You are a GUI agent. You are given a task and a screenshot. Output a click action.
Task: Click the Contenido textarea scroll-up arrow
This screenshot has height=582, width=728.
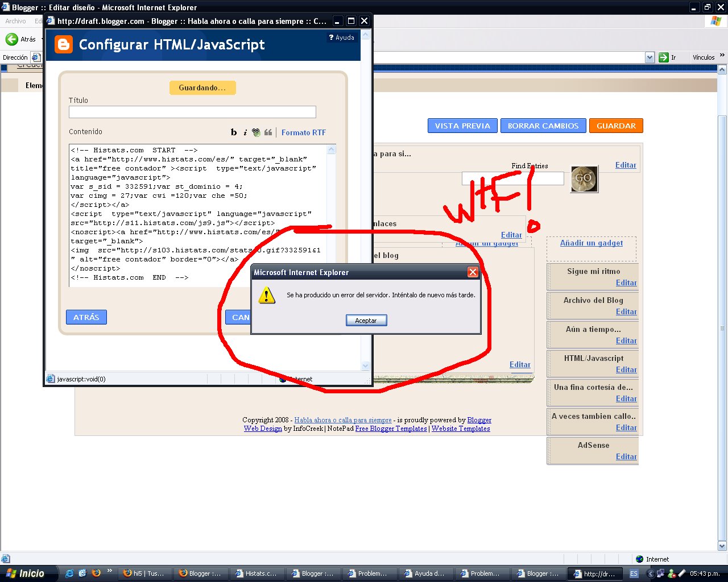point(332,149)
